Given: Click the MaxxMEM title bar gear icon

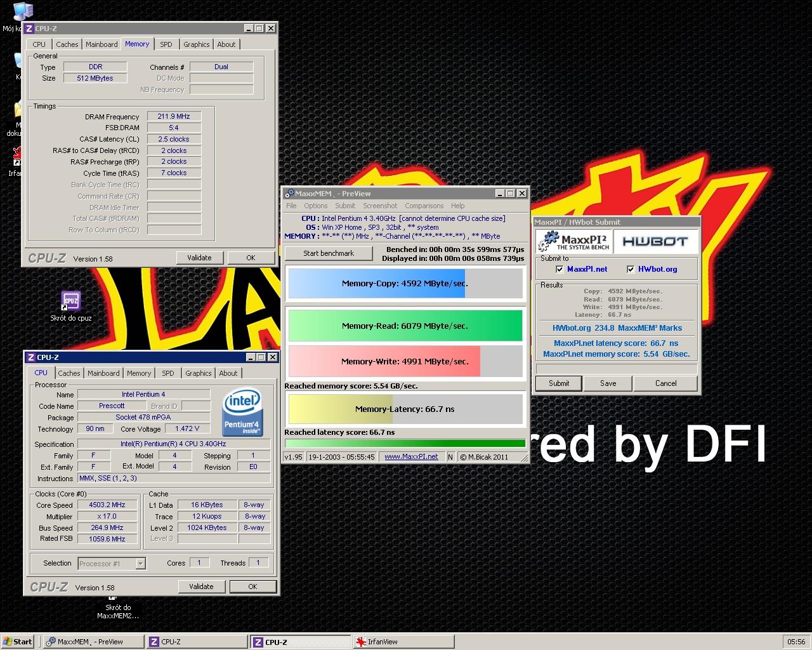Looking at the screenshot, I should click(x=289, y=194).
